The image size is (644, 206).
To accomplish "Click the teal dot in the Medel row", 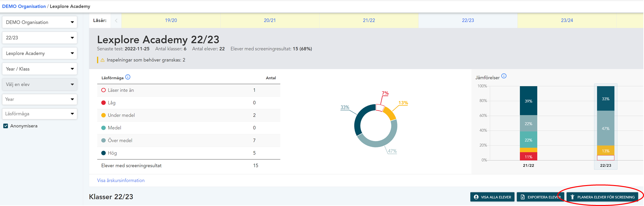I will tap(104, 128).
